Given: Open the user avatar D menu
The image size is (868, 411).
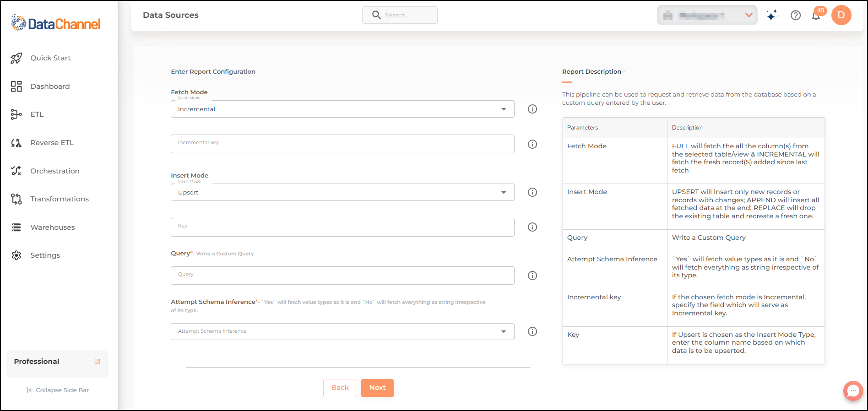Looking at the screenshot, I should tap(841, 15).
